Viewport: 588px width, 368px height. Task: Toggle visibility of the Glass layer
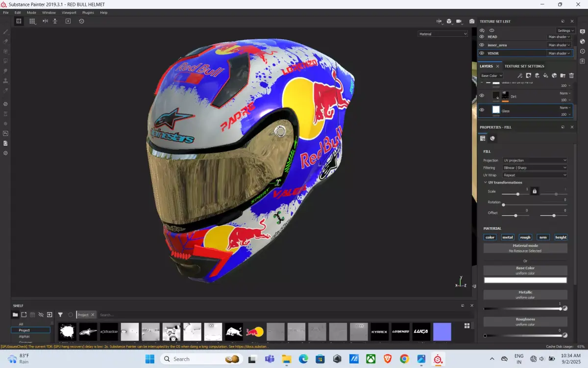(482, 110)
